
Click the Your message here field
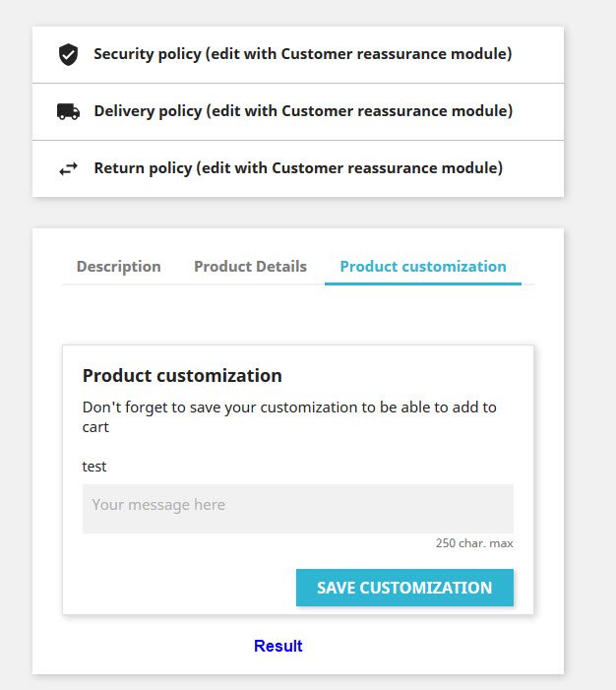coord(297,508)
